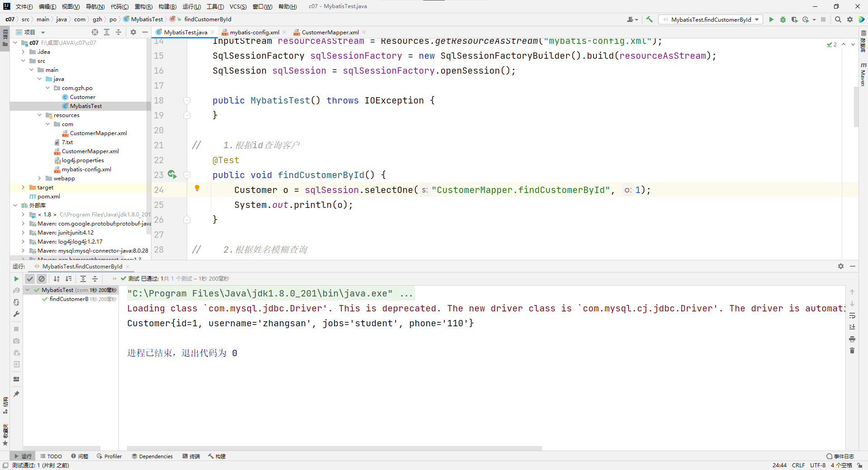This screenshot has width=868, height=470.
Task: Start debug with the bug icon
Action: (x=783, y=19)
